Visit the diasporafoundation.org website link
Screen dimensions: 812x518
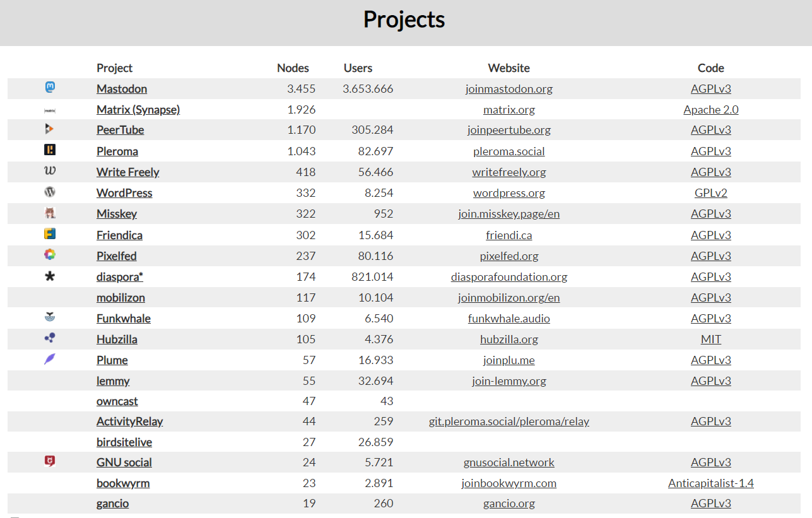pyautogui.click(x=509, y=277)
